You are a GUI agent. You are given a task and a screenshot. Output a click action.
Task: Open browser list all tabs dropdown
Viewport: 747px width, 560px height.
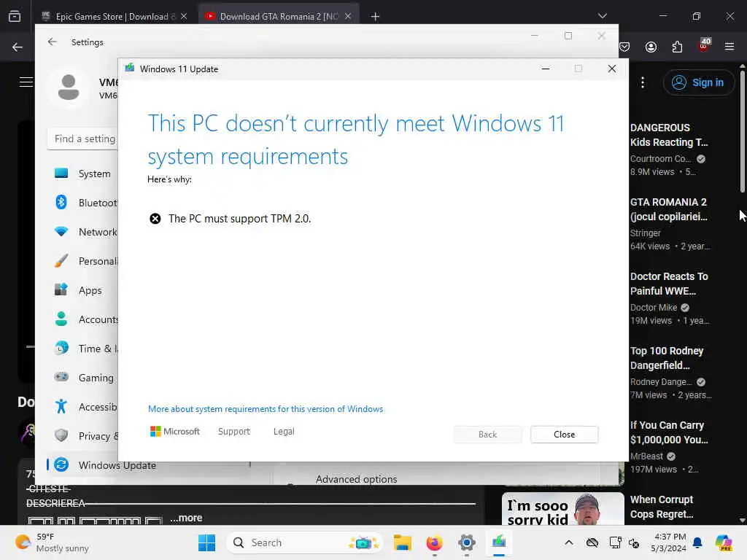603,16
